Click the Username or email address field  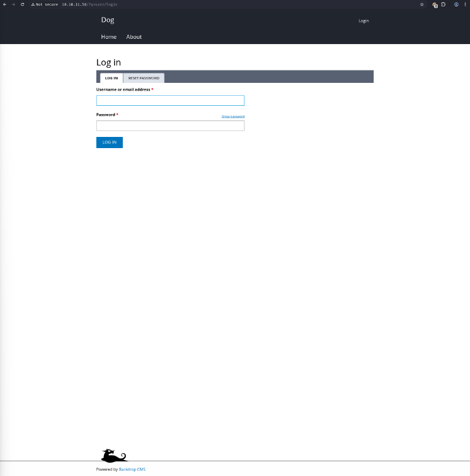(x=170, y=100)
